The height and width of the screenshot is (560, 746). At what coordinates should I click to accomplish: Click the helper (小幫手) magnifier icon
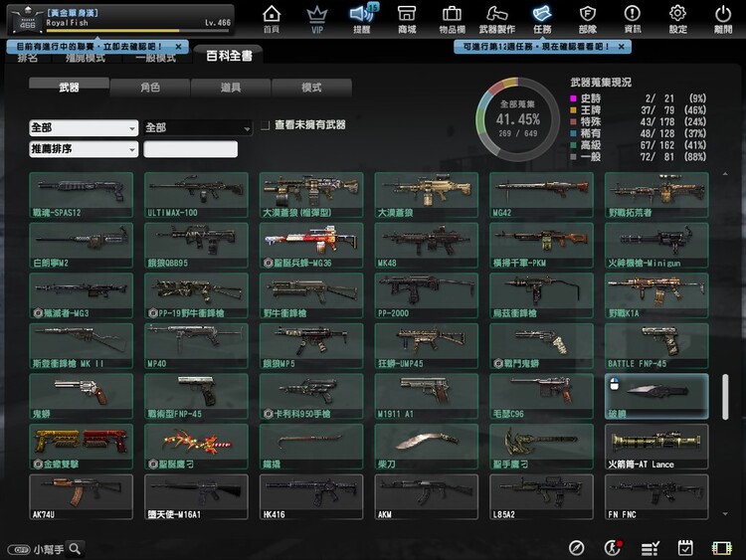[75, 549]
